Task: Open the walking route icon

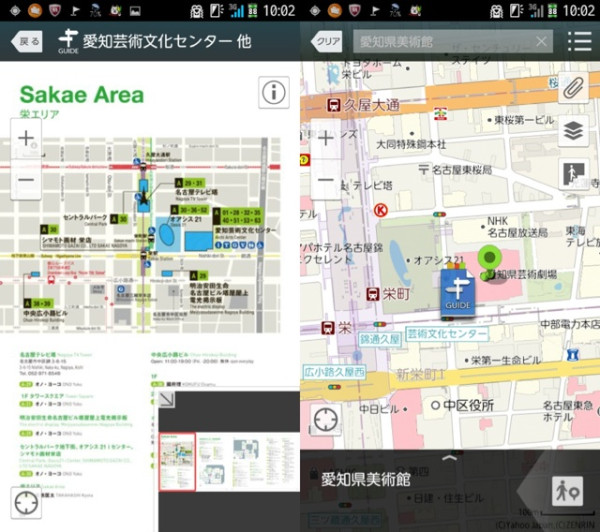Action: click(x=567, y=491)
